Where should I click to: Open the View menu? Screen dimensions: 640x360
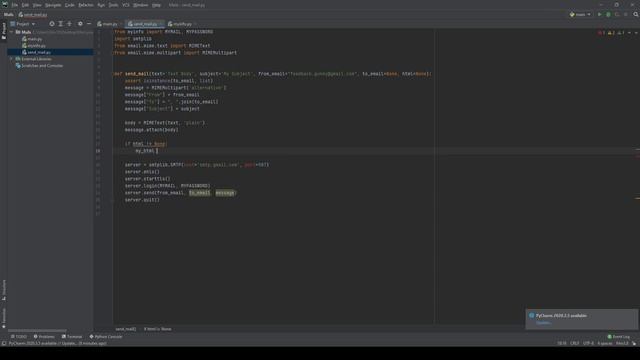click(37, 5)
